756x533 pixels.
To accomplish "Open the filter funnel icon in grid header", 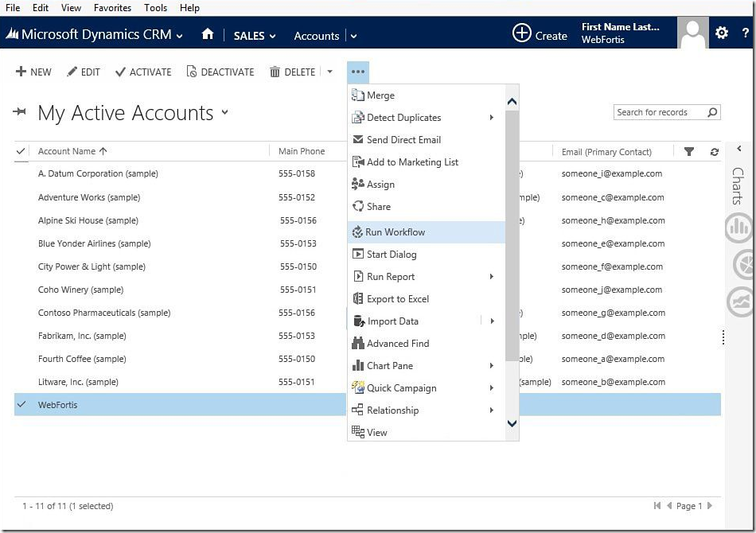I will (x=689, y=152).
